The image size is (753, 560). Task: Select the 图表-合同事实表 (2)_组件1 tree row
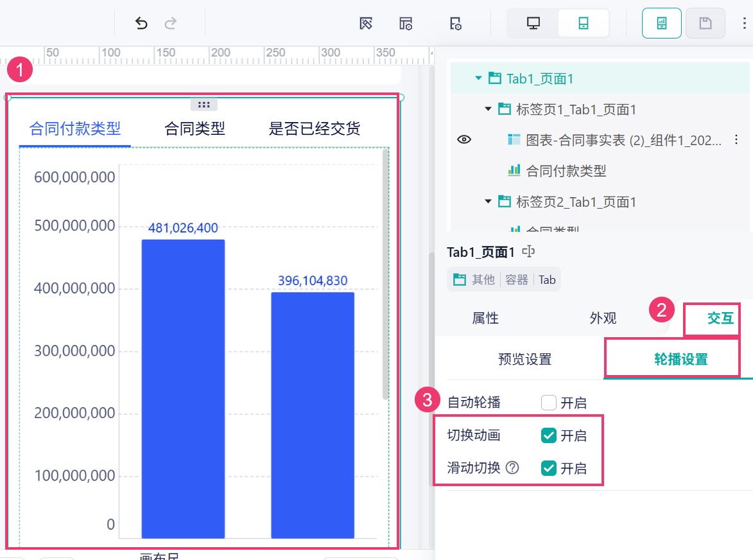(x=623, y=140)
